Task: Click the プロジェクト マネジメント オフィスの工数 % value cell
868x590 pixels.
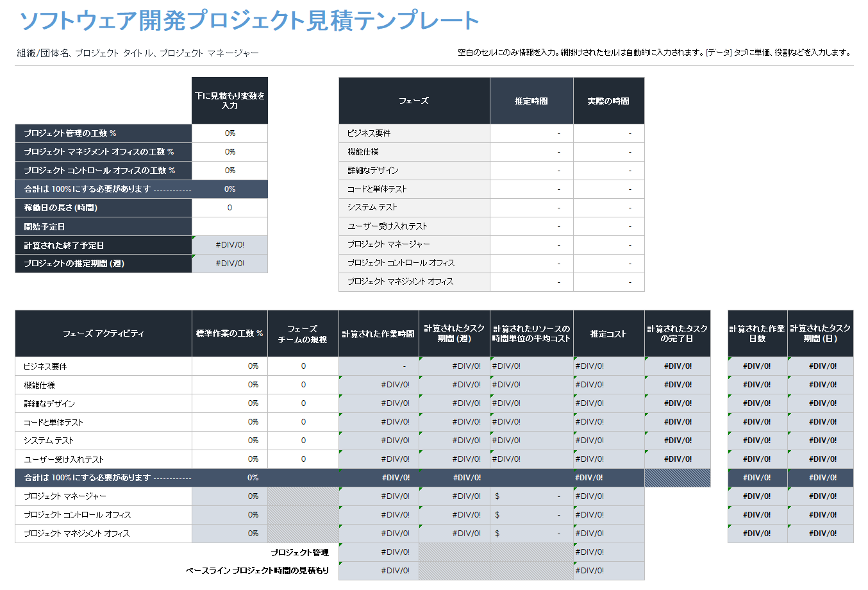Action: coord(230,152)
